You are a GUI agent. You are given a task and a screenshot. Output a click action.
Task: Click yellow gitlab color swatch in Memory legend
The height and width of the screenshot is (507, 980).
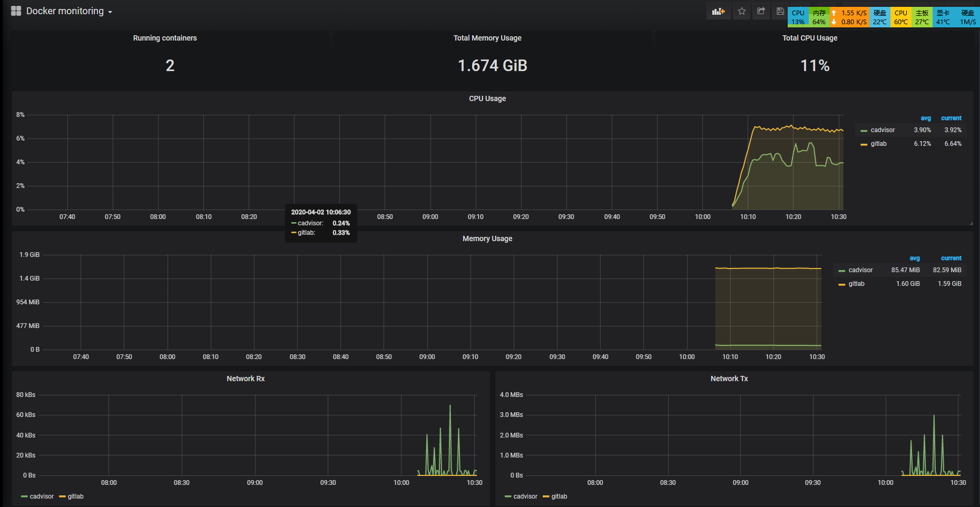pyautogui.click(x=841, y=284)
